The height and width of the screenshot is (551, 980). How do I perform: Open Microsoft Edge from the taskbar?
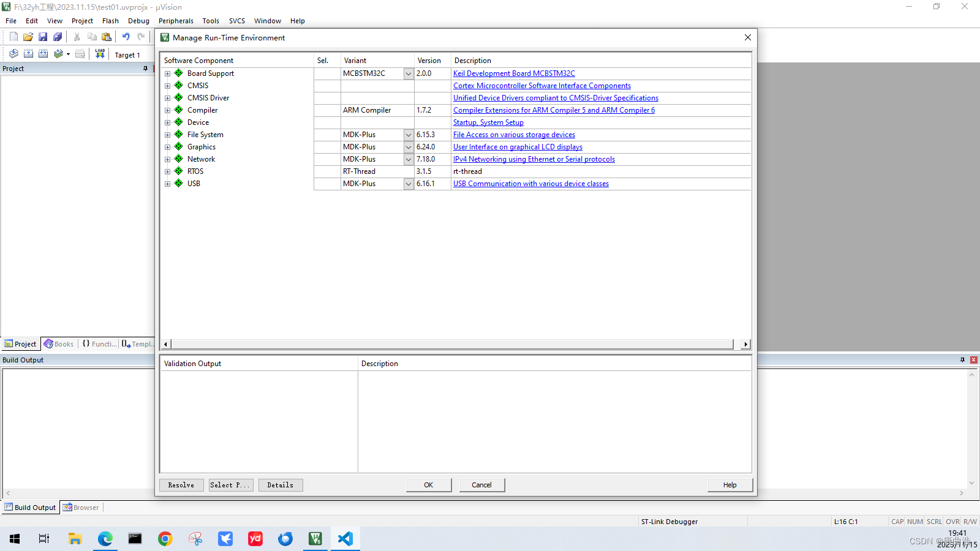coord(105,539)
